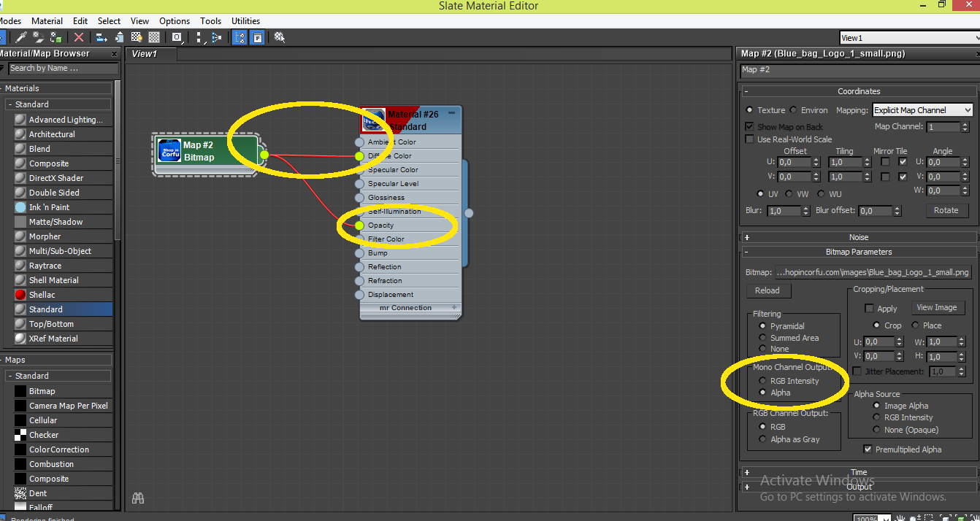Uncheck the Premultiplied Alpha checkbox
980x521 pixels.
click(x=868, y=449)
